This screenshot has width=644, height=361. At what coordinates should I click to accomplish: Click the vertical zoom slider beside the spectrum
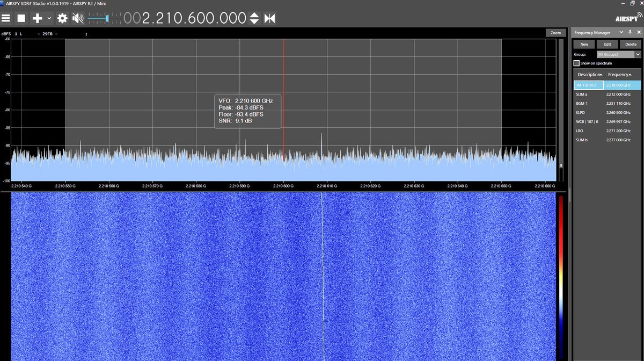tap(561, 110)
